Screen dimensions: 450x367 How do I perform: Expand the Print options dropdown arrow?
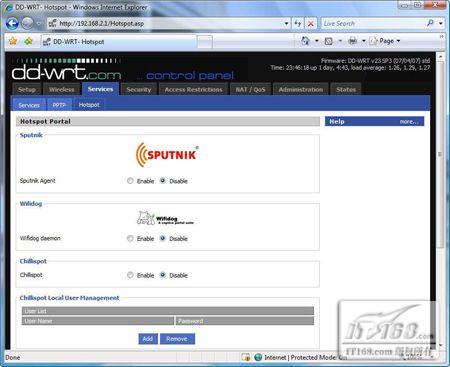(x=363, y=41)
